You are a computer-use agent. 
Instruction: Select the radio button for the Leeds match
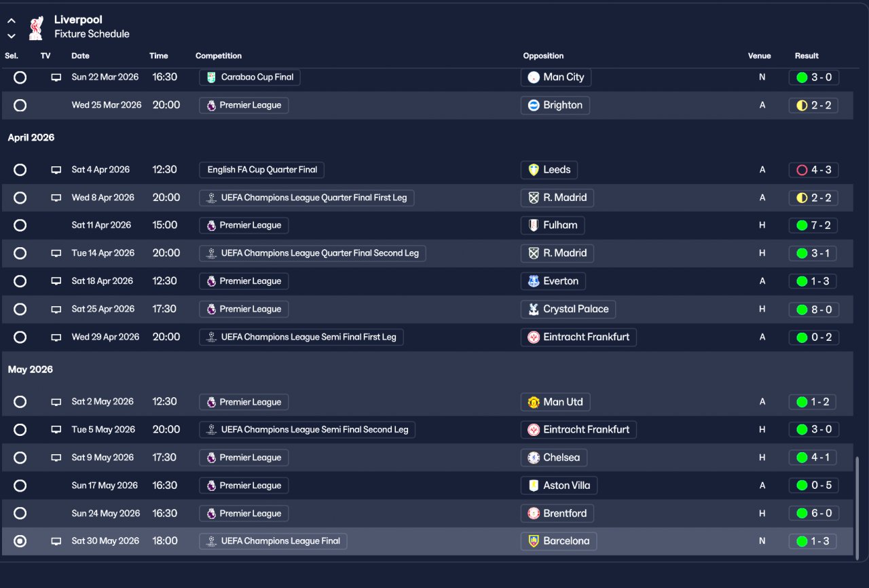coord(20,170)
